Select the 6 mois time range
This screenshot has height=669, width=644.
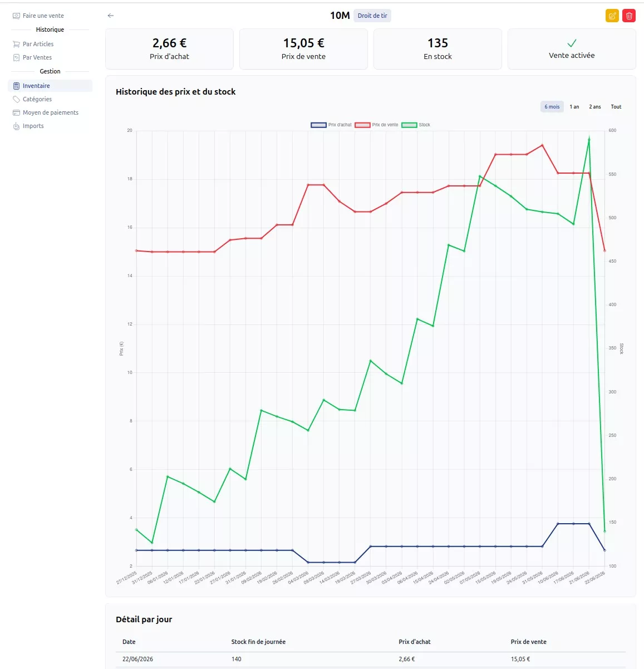click(552, 107)
